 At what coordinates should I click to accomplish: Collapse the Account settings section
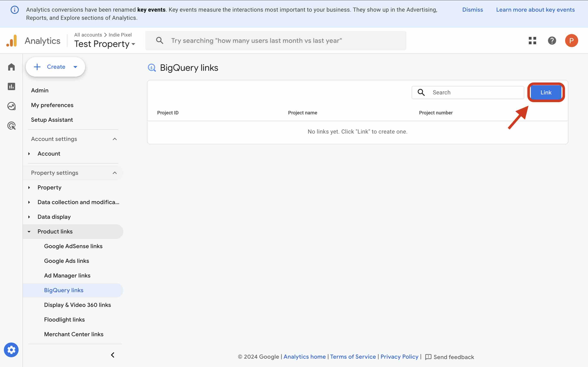pyautogui.click(x=115, y=139)
